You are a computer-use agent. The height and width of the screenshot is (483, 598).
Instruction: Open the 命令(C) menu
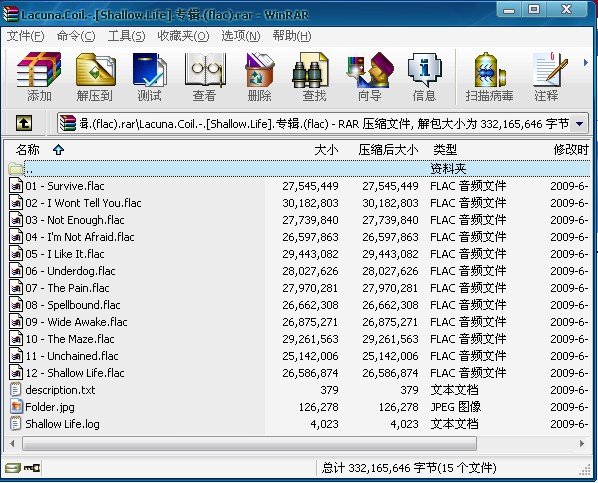click(x=76, y=36)
